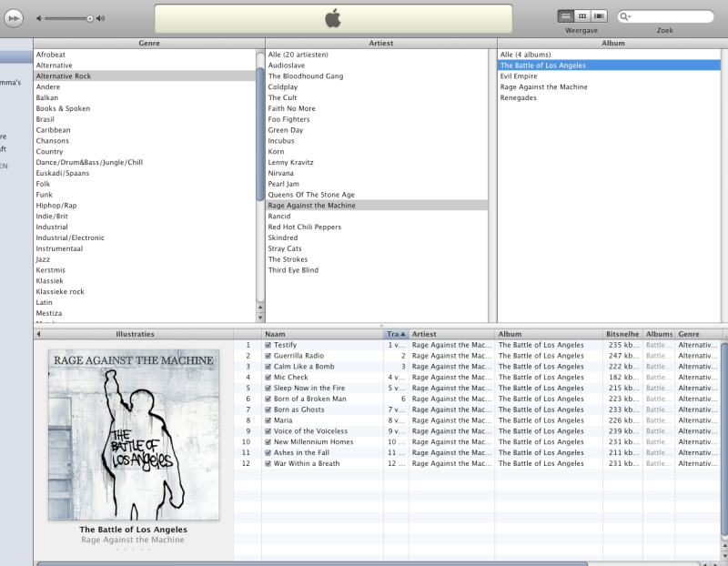Sort by the Albums column header
This screenshot has height=566, width=728.
659,334
